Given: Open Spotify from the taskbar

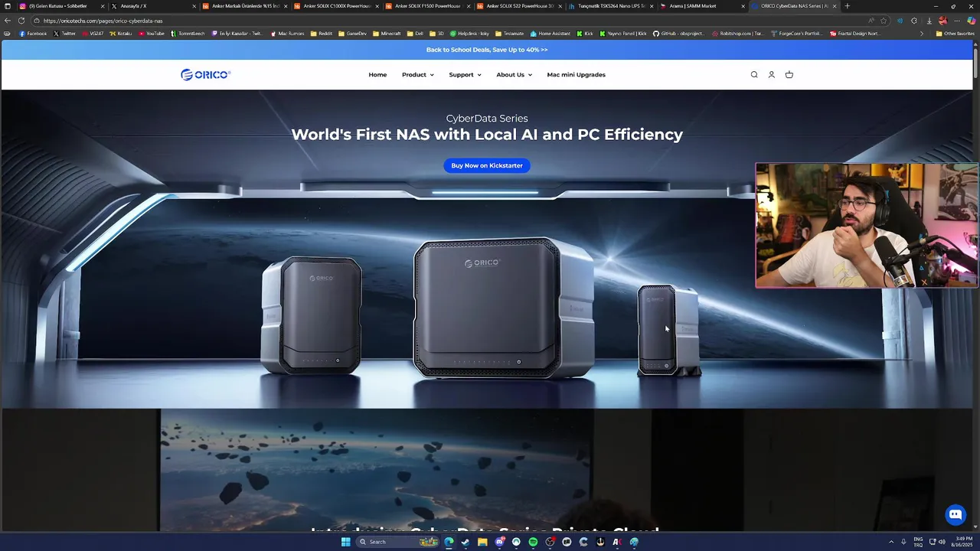Looking at the screenshot, I should (533, 542).
